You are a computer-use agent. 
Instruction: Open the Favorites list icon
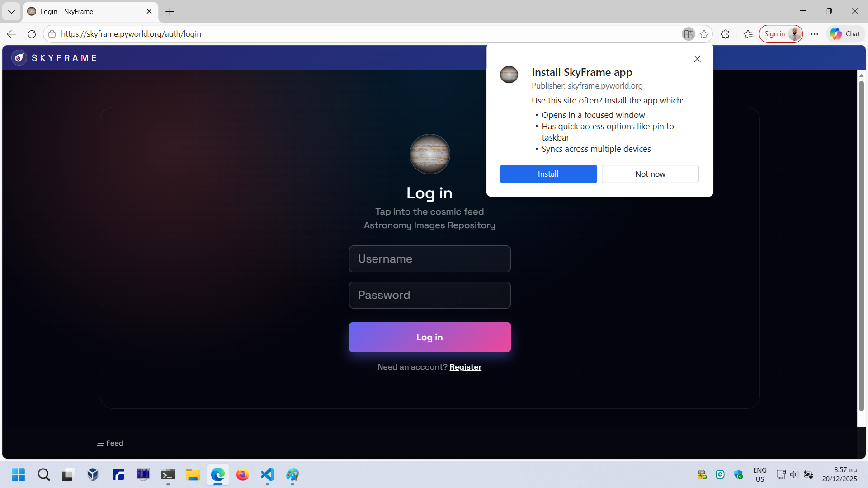748,34
